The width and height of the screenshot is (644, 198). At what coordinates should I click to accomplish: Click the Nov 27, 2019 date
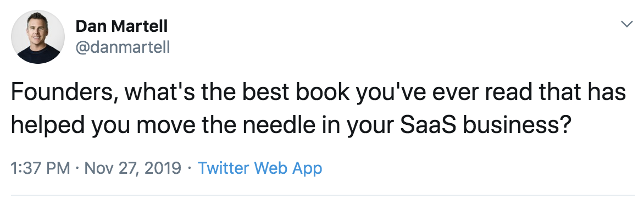pos(132,168)
